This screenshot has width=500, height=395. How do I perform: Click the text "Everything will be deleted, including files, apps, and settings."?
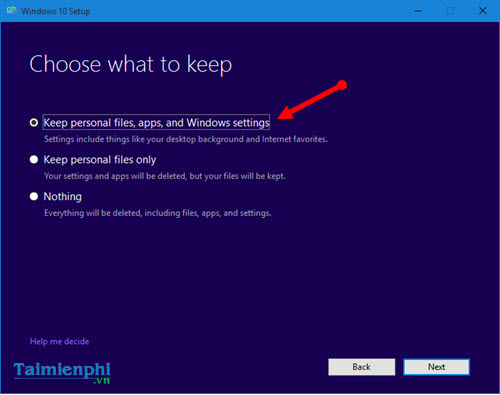(158, 213)
